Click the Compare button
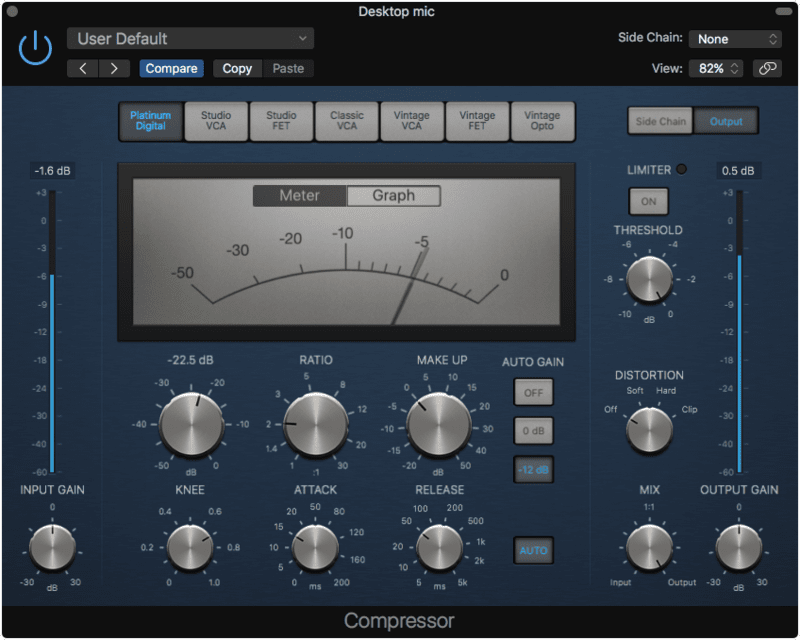 (171, 68)
